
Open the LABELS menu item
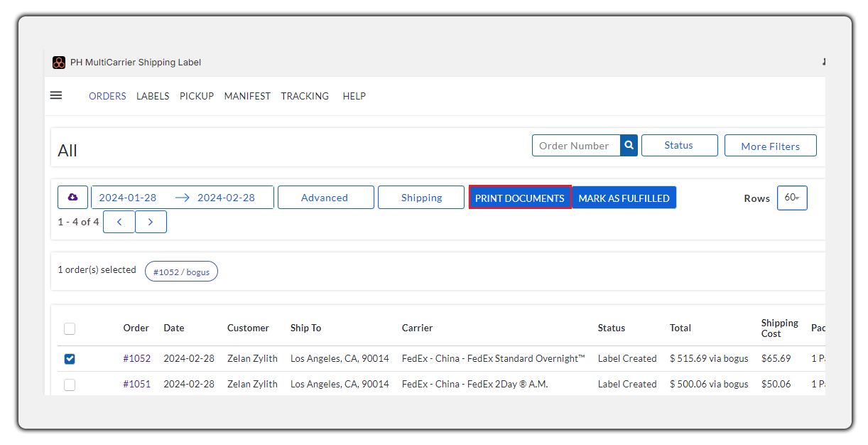(153, 96)
